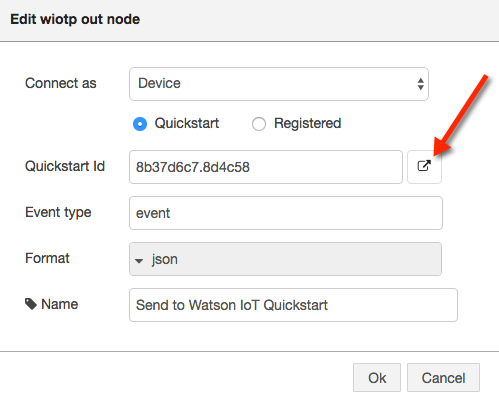
Task: Select the Registered radio button
Action: pos(259,124)
